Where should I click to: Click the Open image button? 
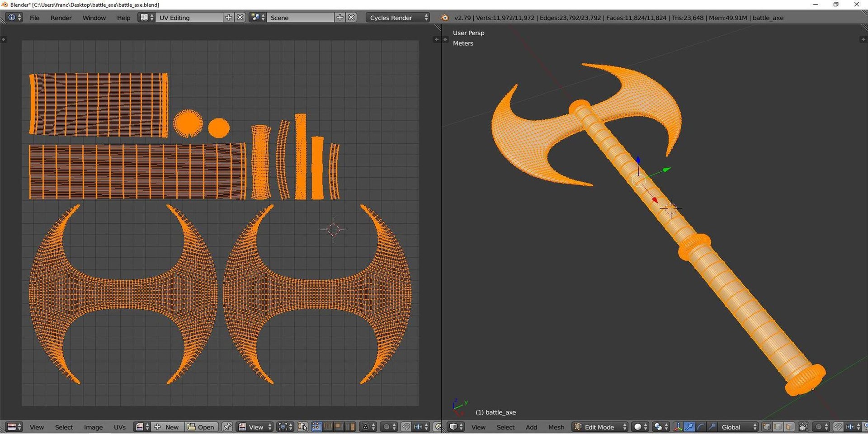point(201,427)
